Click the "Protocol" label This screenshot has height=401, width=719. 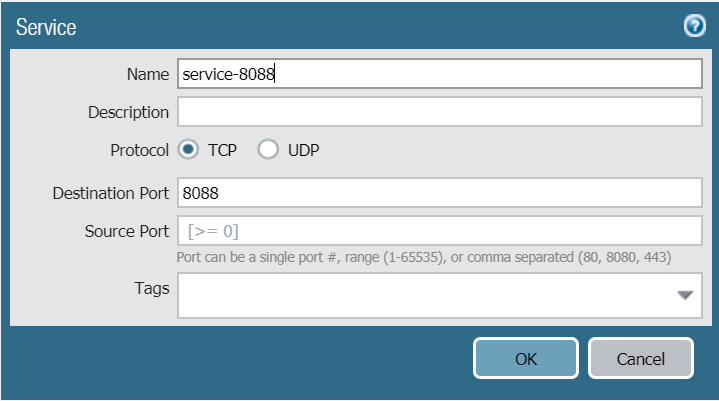click(139, 150)
